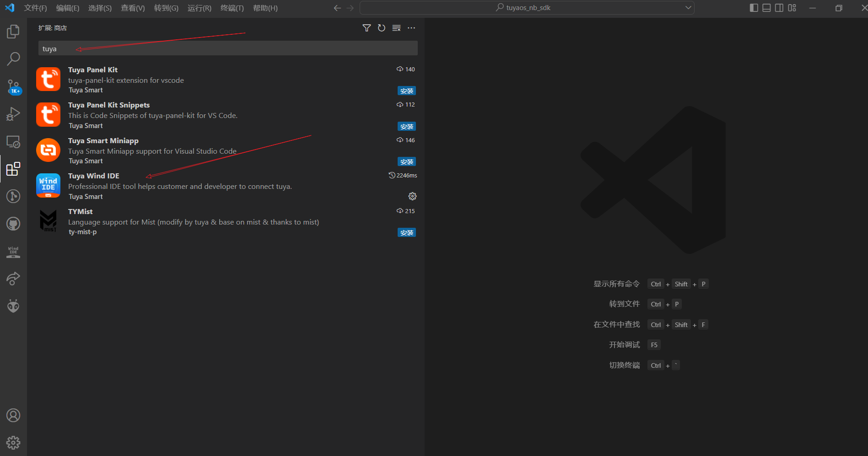Viewport: 868px width, 456px height.
Task: Open the Git Graph activity bar icon
Action: coord(13,196)
